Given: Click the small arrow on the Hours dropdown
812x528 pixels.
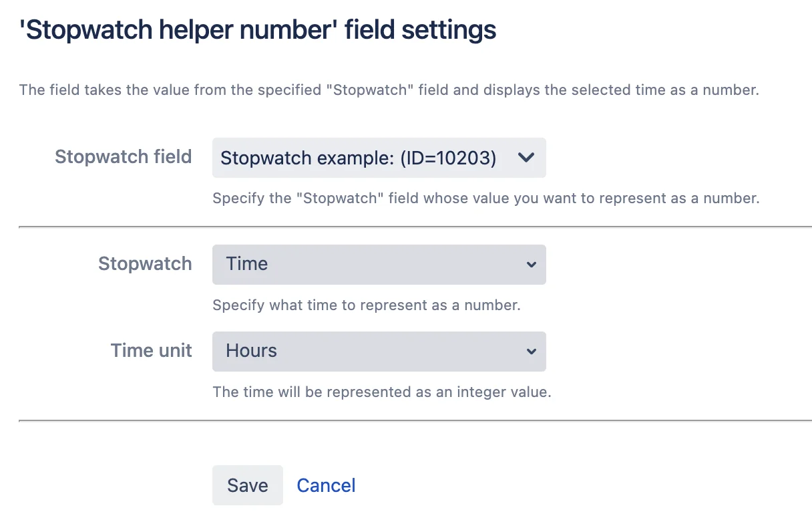Looking at the screenshot, I should coord(531,352).
